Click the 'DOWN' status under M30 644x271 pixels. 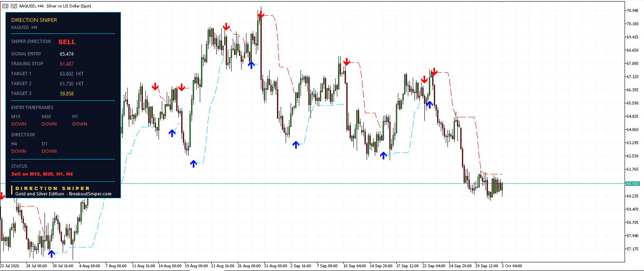pos(49,124)
